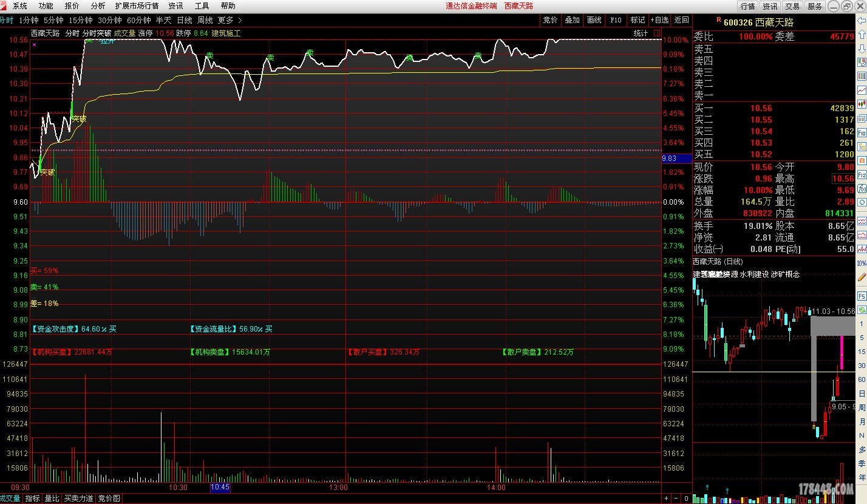This screenshot has height=504, width=867.
Task: Click the 0 reset button under daily chart
Action: tap(686, 499)
